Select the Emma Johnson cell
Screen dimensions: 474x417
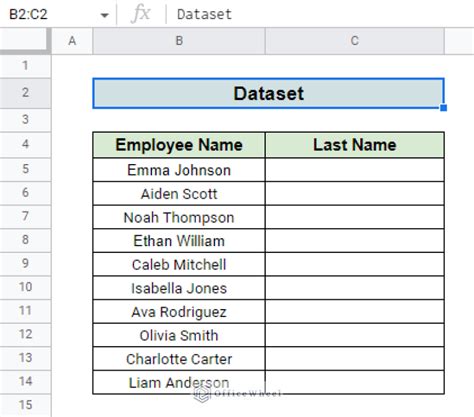pos(179,170)
